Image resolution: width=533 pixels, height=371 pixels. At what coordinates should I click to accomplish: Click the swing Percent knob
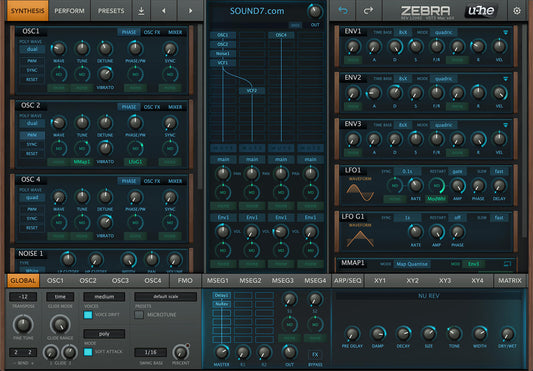180,353
